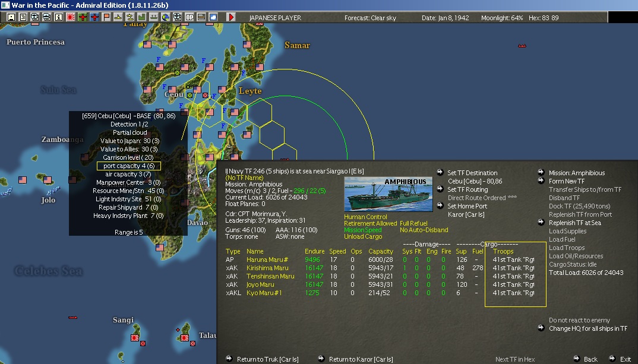This screenshot has width=638, height=364.
Task: Toggle the Full Refuel setting
Action: click(x=413, y=223)
